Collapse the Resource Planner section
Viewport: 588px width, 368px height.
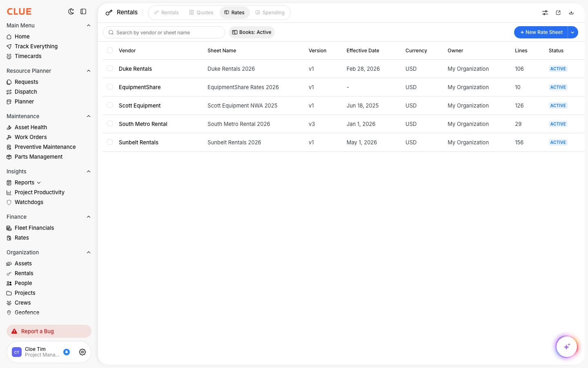click(x=89, y=71)
